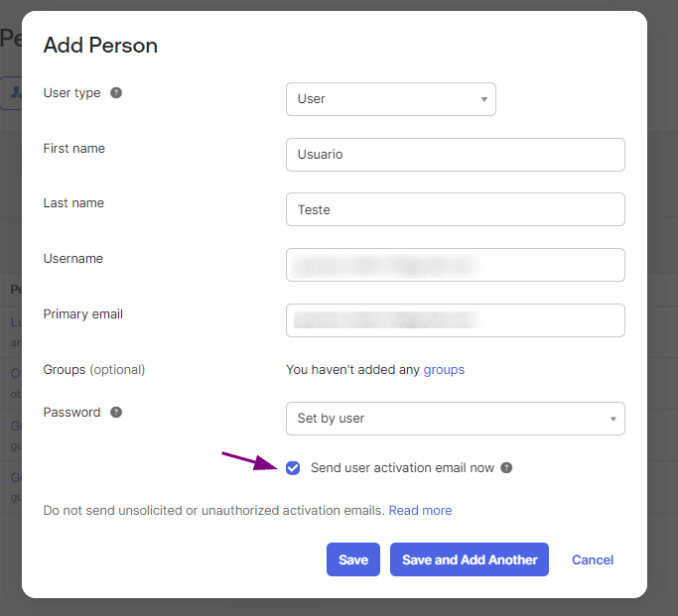Click the Save button
678x616 pixels.
tap(353, 559)
